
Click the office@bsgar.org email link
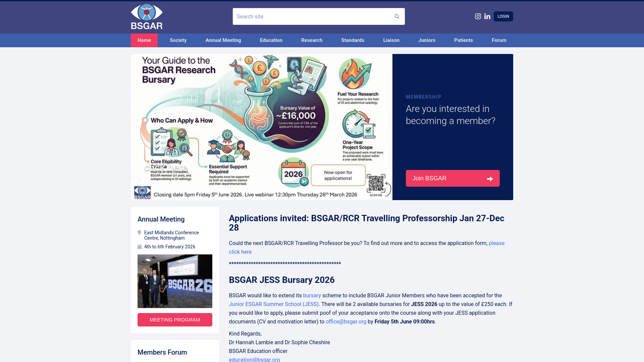[346, 322]
